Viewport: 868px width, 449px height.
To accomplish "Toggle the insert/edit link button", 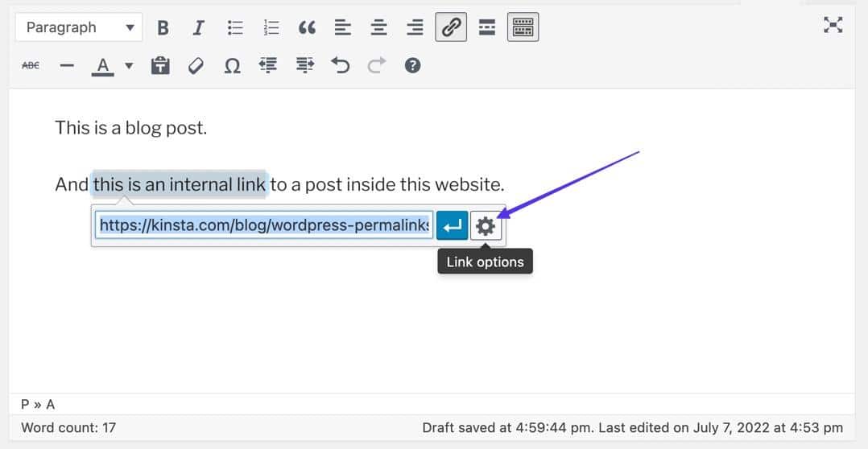I will (451, 28).
